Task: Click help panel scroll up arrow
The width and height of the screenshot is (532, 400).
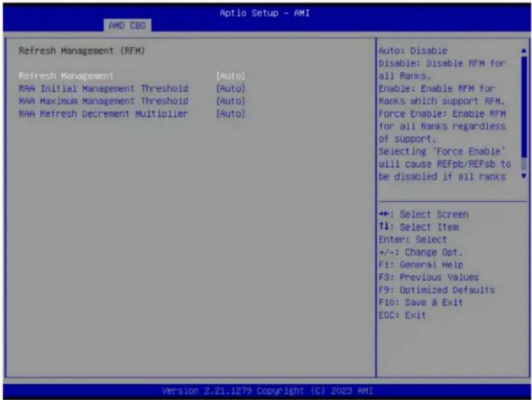Action: point(524,51)
